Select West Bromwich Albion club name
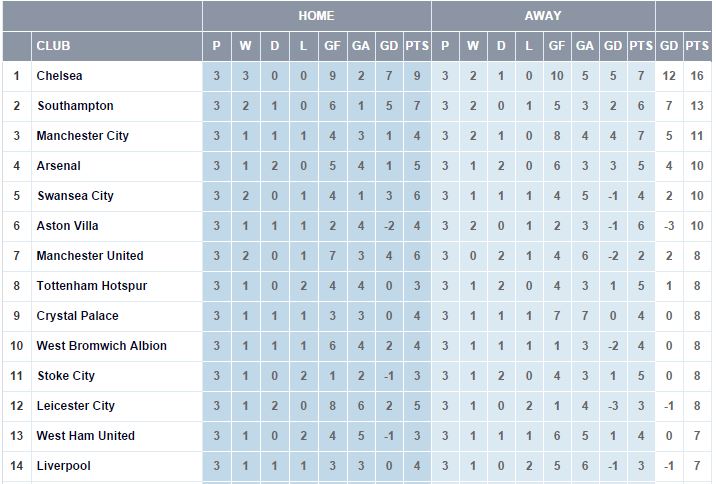 pos(101,346)
